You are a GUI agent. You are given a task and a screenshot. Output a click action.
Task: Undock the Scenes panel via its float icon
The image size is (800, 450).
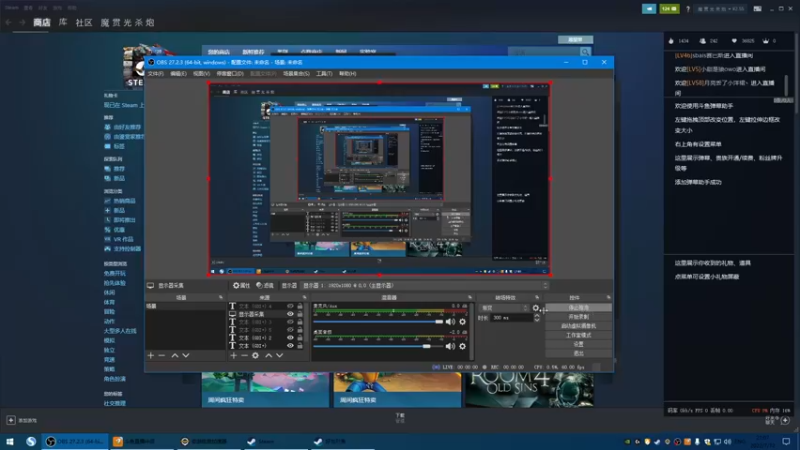tap(221, 297)
